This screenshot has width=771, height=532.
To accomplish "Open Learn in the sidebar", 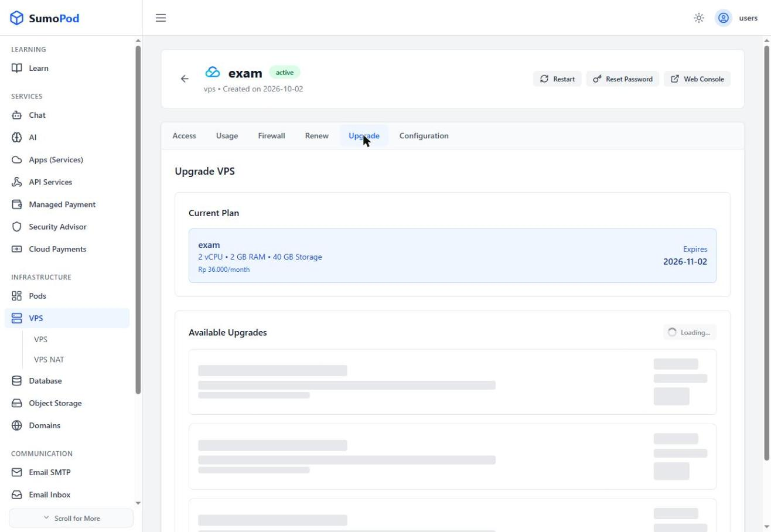I will point(67,69).
